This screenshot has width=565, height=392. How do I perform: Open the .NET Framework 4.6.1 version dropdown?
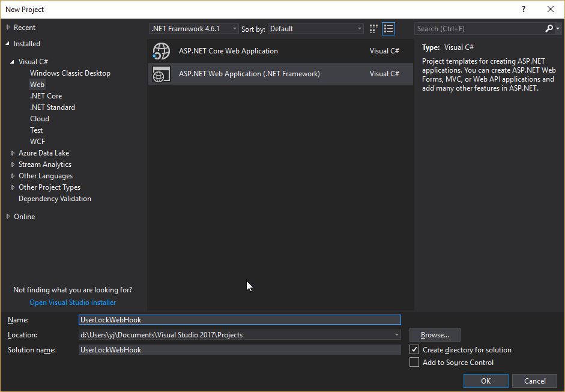[x=234, y=28]
